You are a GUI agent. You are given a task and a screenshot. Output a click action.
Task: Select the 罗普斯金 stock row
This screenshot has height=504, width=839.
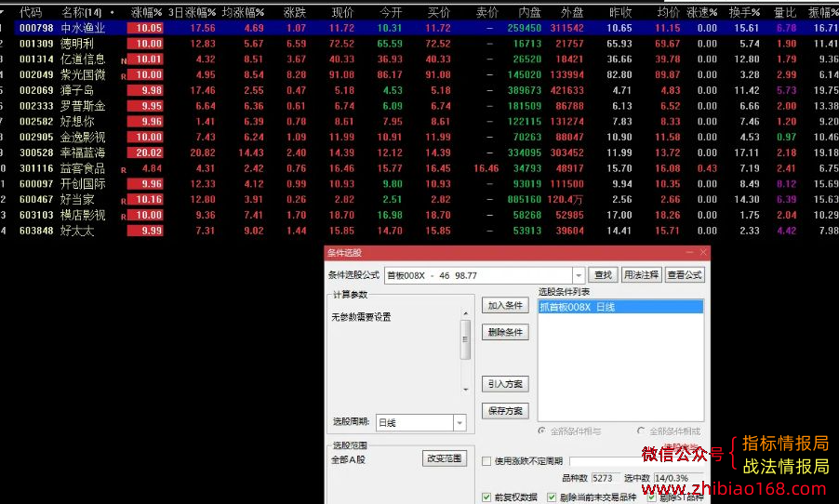(419, 106)
